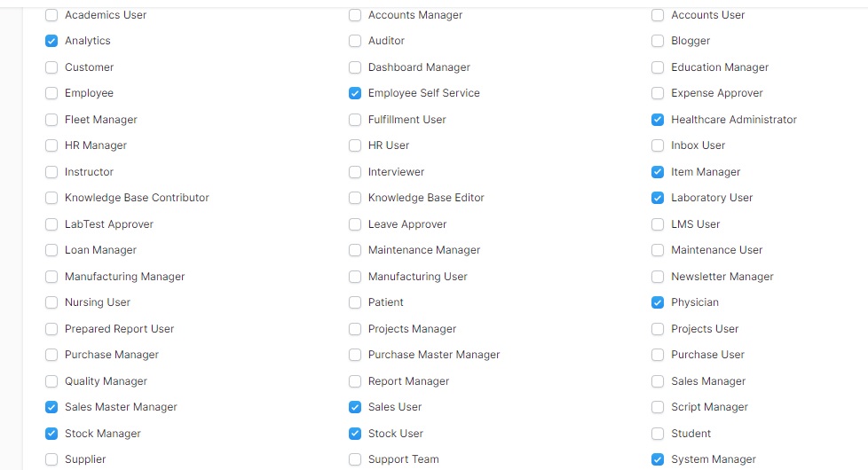The image size is (868, 470).
Task: Check the Support Team checkbox
Action: [x=355, y=459]
